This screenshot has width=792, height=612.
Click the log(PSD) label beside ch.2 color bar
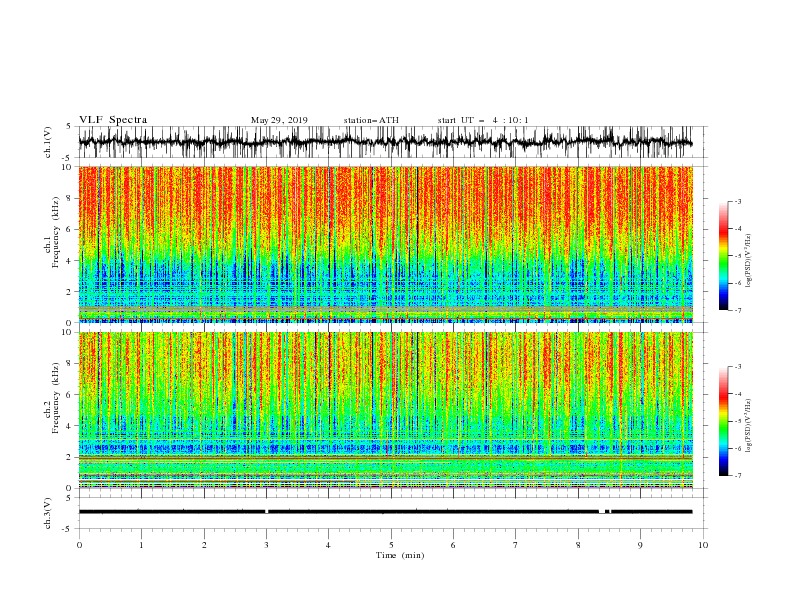click(x=749, y=425)
